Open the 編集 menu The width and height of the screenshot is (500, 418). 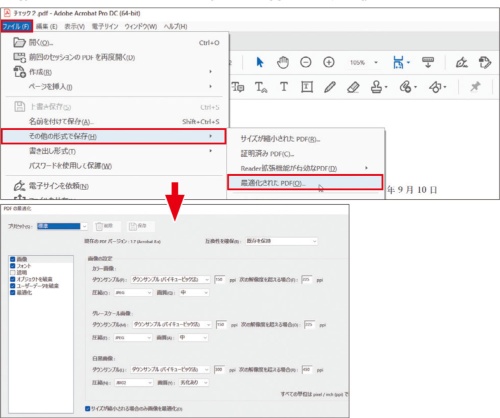47,26
